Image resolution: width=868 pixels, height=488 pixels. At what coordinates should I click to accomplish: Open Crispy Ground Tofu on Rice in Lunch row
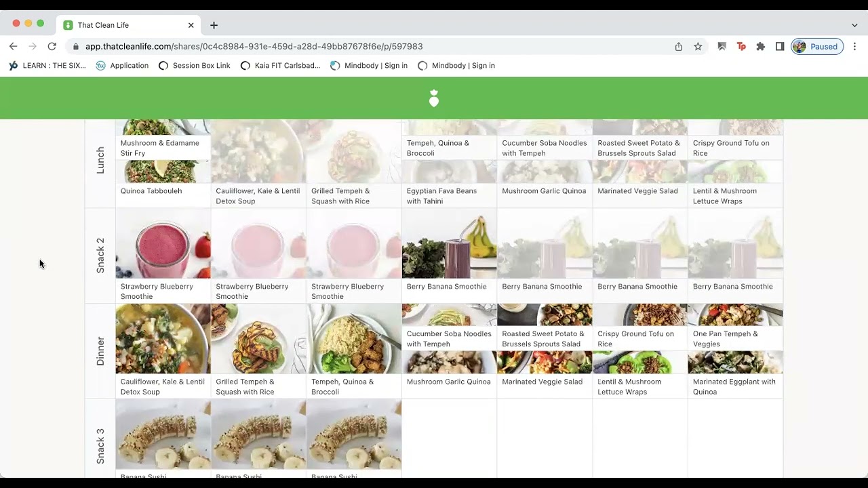click(x=735, y=140)
